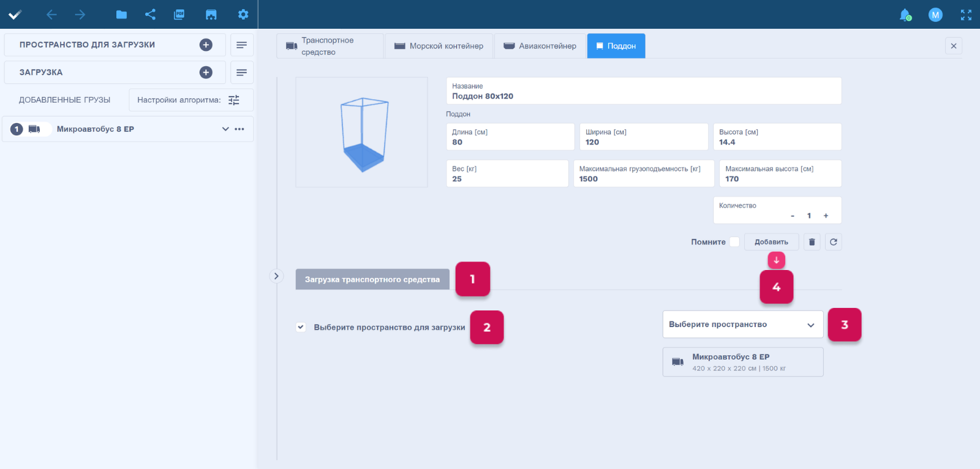Enter fullscreen mode

pyautogui.click(x=966, y=15)
